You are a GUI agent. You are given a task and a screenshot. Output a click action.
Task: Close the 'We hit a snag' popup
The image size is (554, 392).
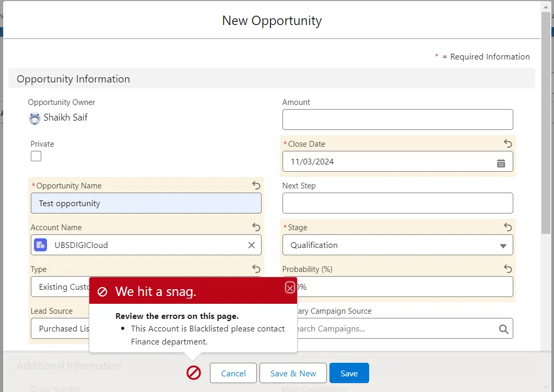(290, 288)
